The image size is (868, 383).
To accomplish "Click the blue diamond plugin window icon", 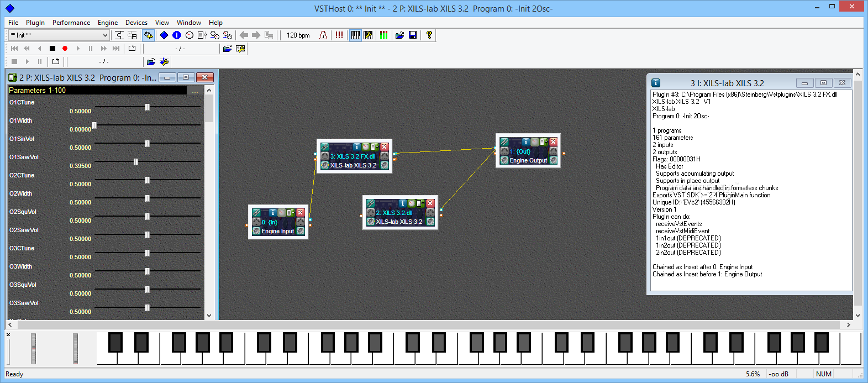I will [x=164, y=35].
